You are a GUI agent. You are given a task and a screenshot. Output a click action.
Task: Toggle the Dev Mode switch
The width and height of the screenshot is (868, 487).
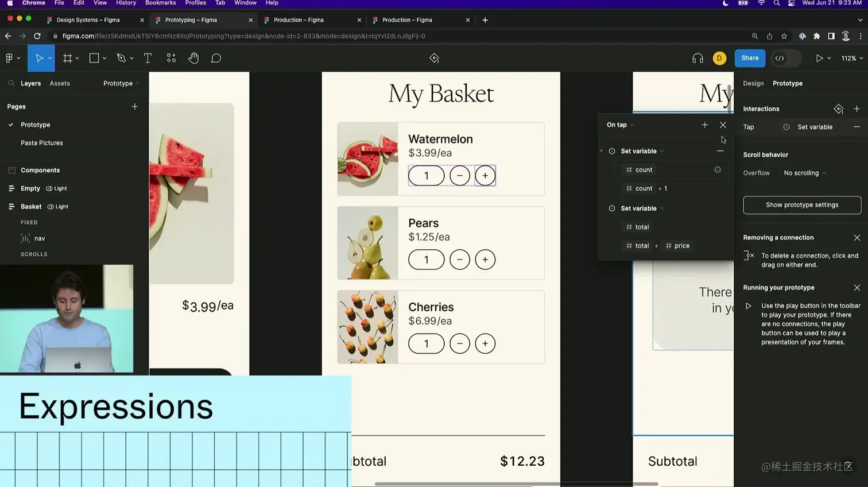(x=786, y=58)
